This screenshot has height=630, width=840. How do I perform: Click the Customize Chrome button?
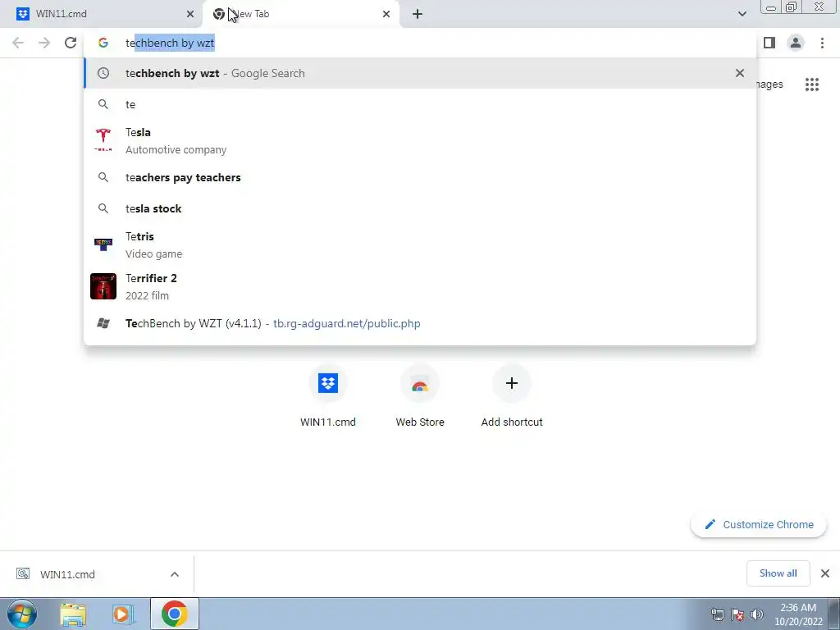(759, 524)
